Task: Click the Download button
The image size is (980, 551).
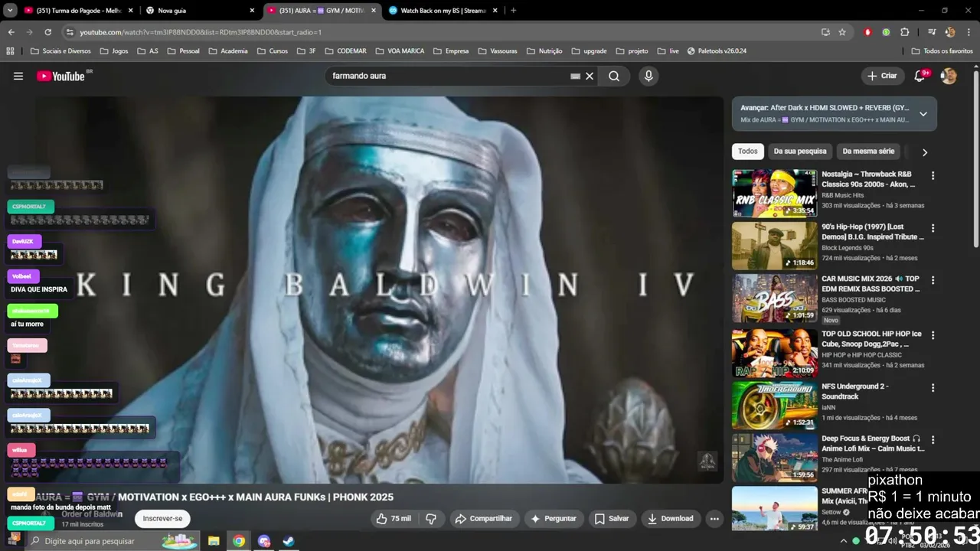Action: [x=670, y=518]
